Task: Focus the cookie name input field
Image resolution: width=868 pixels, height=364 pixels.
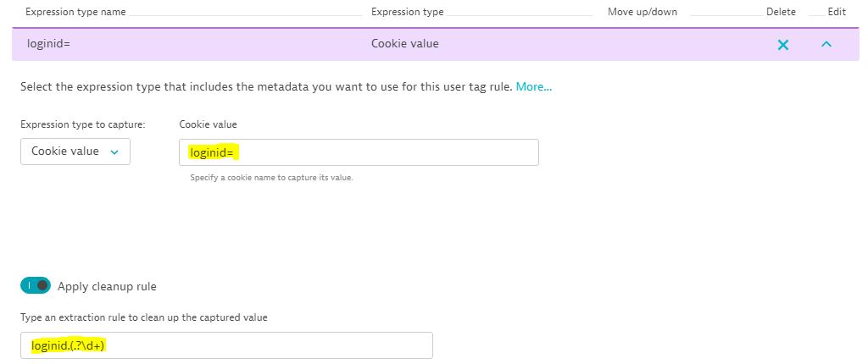Action: (x=359, y=152)
